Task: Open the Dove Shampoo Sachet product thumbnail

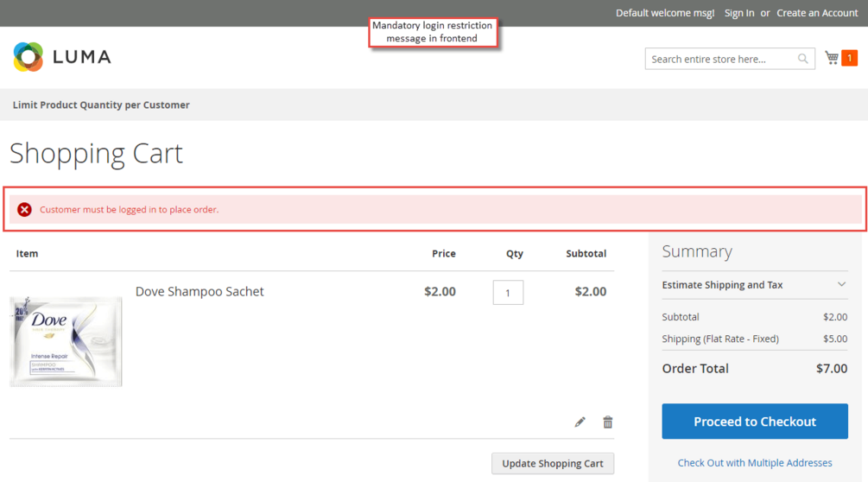Action: (66, 341)
